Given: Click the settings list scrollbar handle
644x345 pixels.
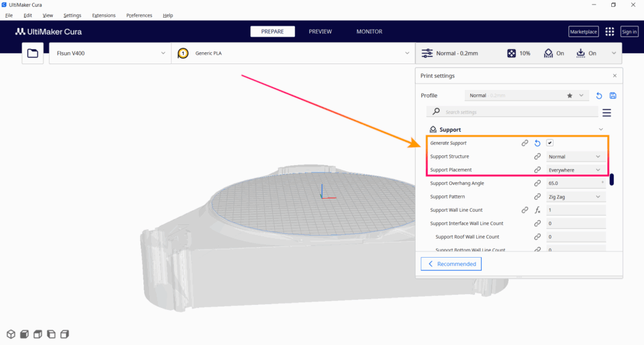Looking at the screenshot, I should tap(611, 179).
